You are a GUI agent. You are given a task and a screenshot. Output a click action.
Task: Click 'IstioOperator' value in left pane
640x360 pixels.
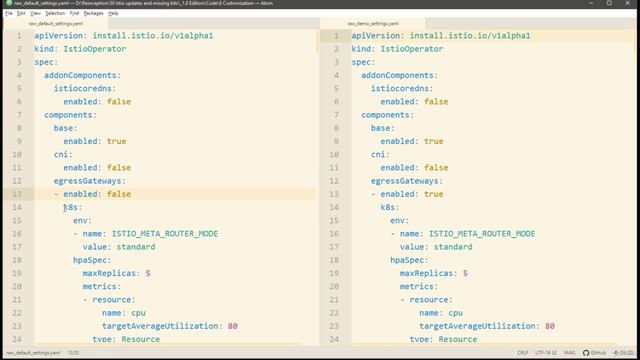tap(95, 49)
